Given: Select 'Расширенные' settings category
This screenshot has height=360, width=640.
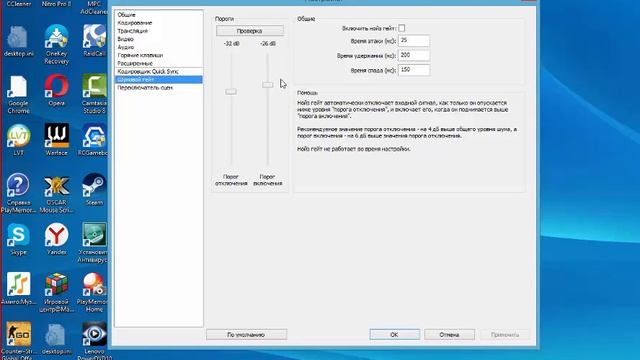Looking at the screenshot, I should [x=158, y=63].
